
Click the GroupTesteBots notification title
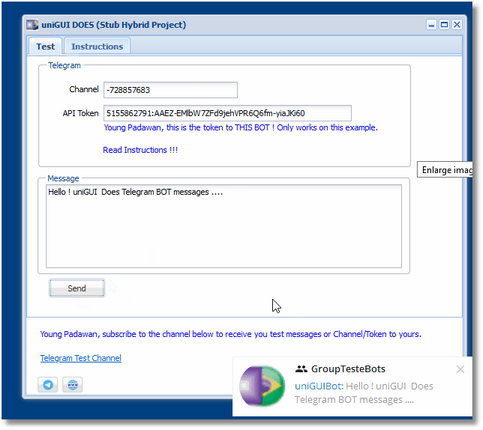[348, 369]
